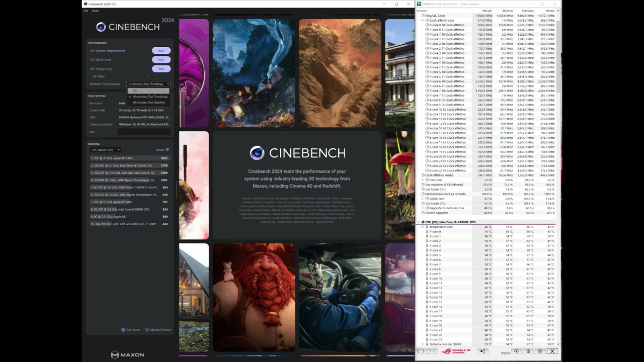Click HWiNFO collapse/expand arrows button
644x362 pixels.
[x=432, y=351]
